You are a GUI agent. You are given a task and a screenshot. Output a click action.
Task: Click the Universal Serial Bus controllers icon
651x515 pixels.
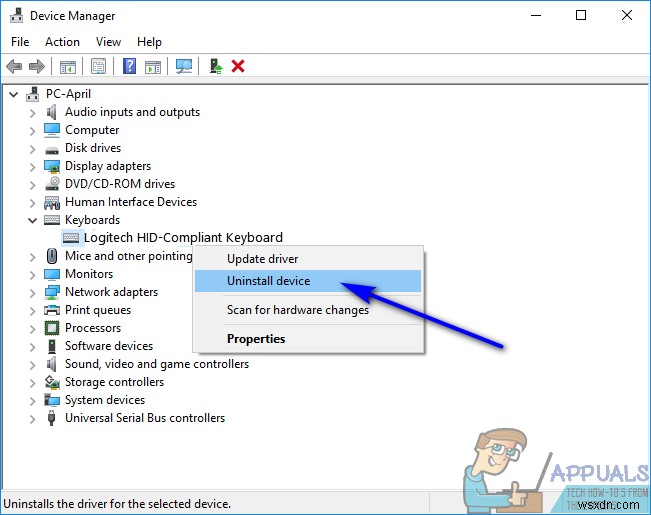[x=51, y=418]
